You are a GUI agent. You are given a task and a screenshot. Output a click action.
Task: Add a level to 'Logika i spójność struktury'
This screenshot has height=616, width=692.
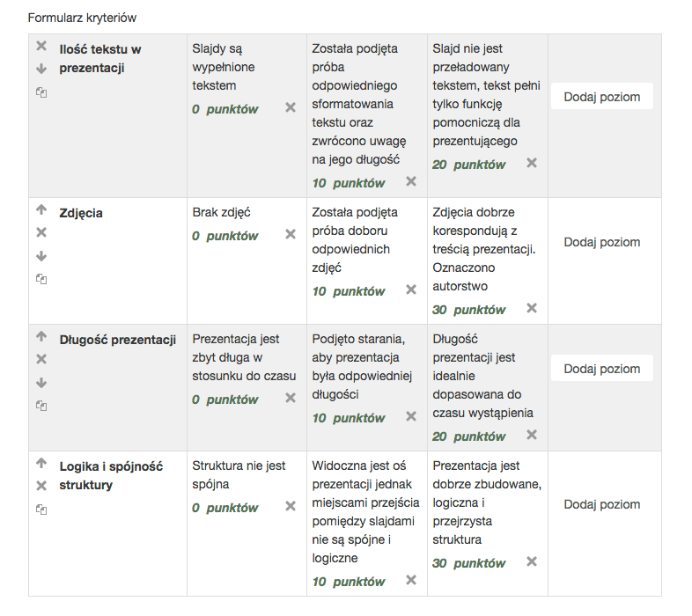[602, 504]
